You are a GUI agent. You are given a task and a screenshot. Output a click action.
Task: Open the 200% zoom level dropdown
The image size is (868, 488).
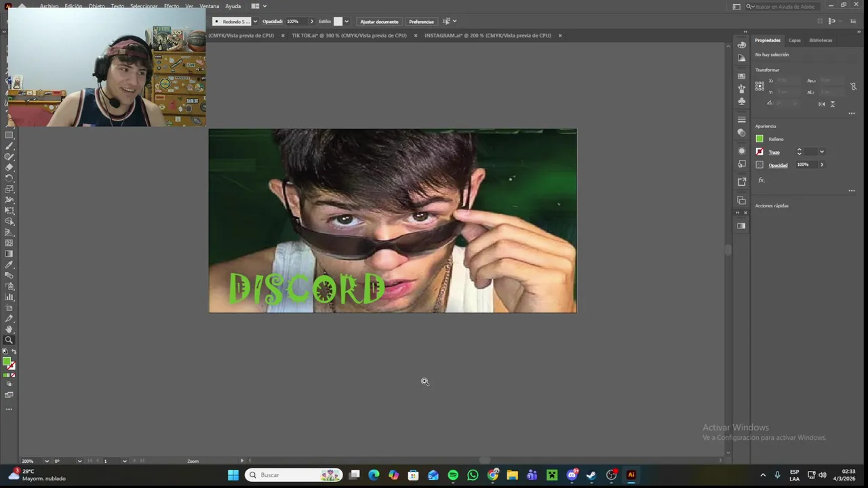[47, 461]
